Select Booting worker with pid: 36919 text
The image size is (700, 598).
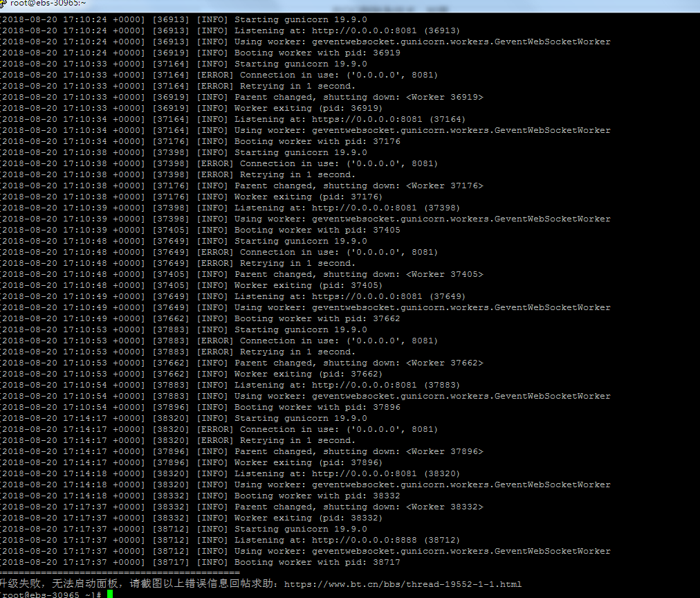(x=317, y=53)
